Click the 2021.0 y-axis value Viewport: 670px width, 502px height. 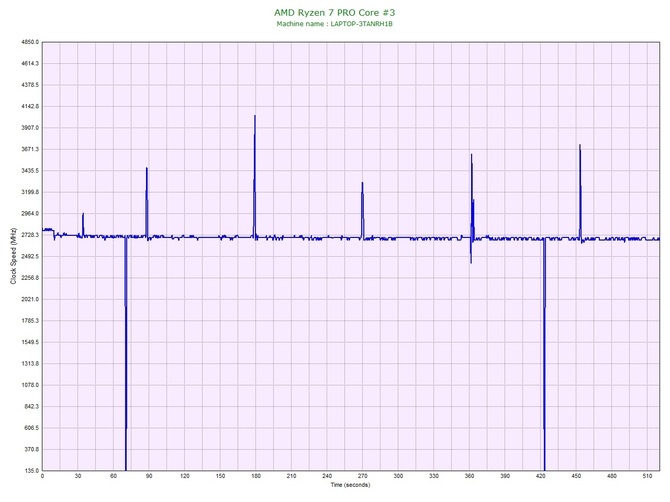30,299
